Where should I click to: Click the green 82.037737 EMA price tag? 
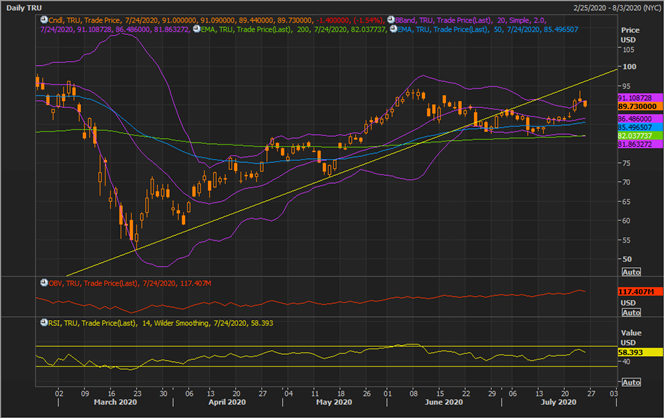[x=640, y=136]
